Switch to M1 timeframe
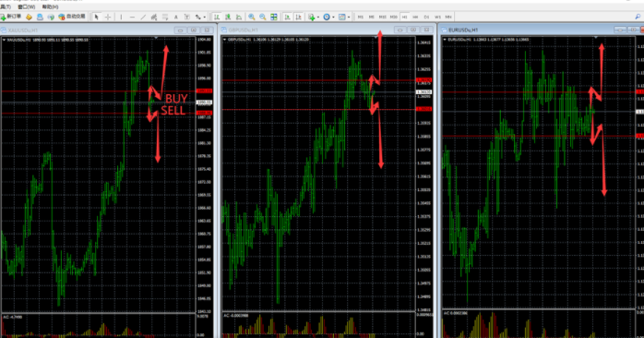The height and width of the screenshot is (338, 644). [360, 17]
